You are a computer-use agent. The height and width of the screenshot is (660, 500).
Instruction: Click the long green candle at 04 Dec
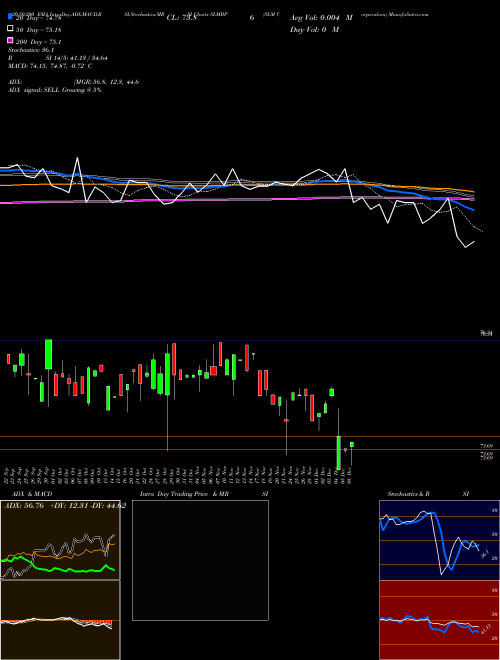338,453
